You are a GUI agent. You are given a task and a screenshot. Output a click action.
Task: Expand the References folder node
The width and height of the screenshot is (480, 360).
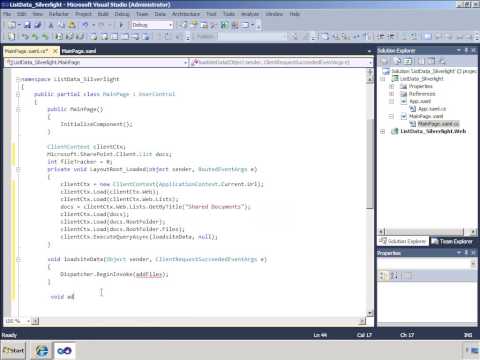click(x=391, y=94)
